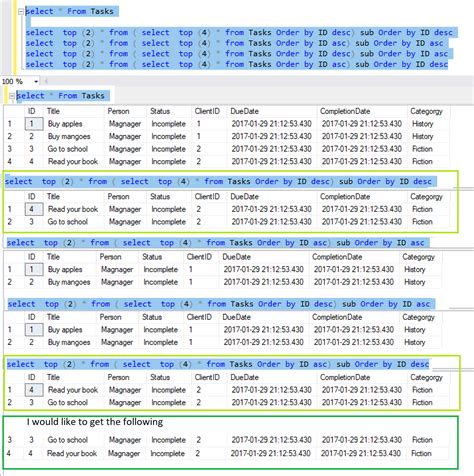Click the Status column header in the four-row grid

[x=160, y=111]
